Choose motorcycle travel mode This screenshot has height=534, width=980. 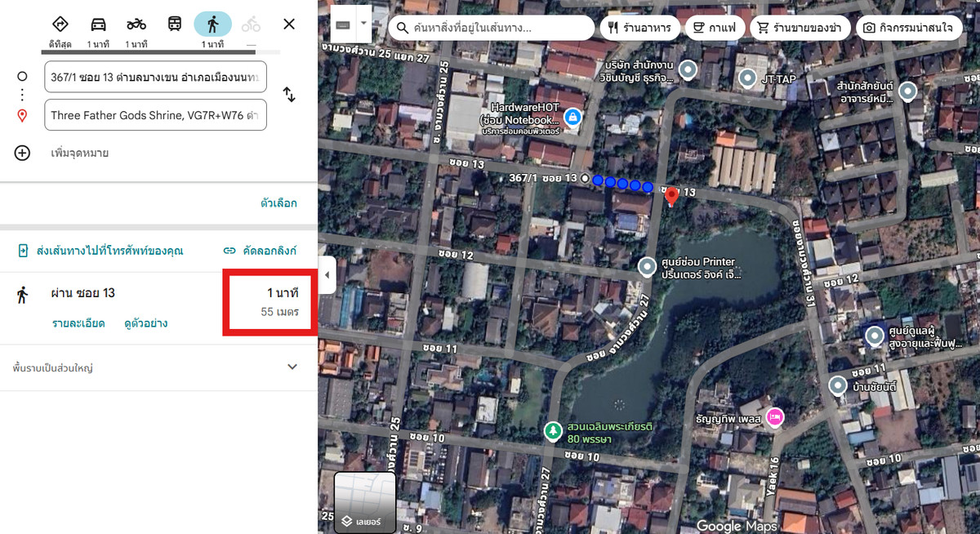(x=136, y=24)
